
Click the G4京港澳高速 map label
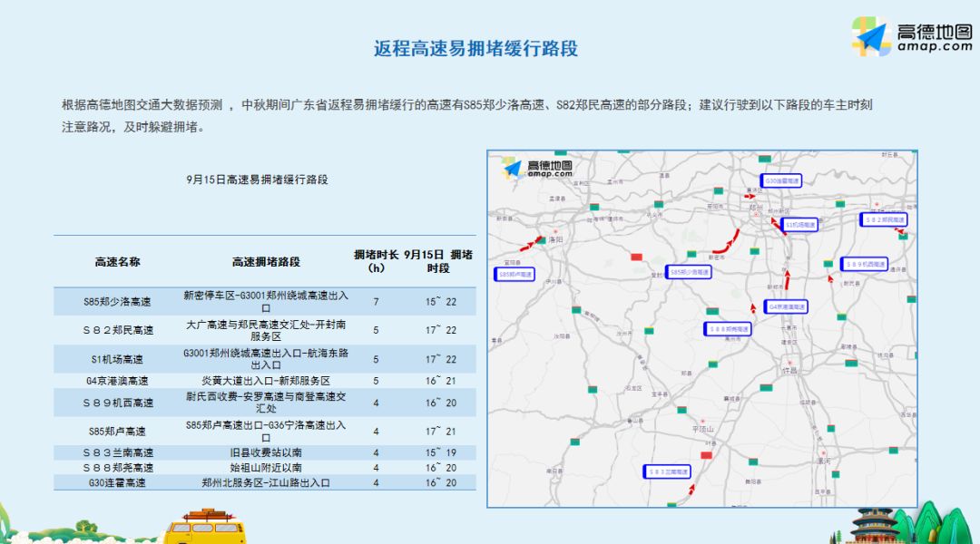(786, 306)
